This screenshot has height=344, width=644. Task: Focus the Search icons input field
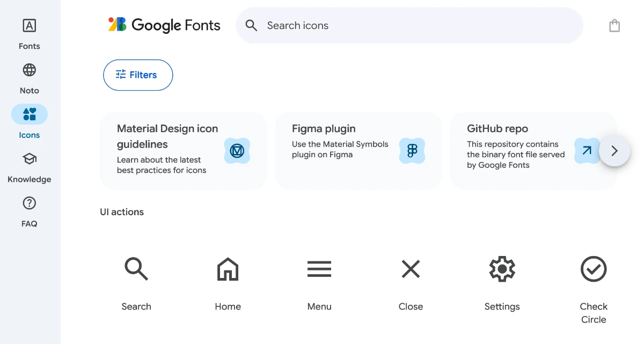[x=409, y=25]
